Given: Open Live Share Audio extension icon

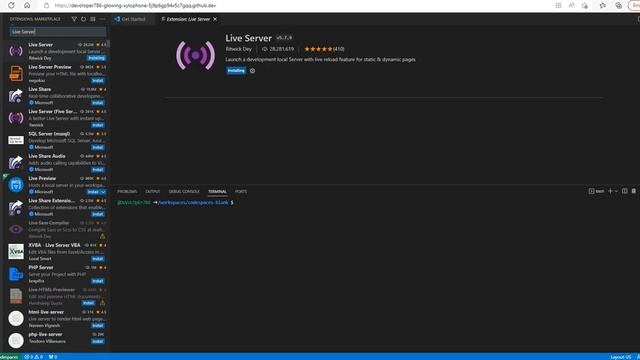Looking at the screenshot, I should point(16,162).
